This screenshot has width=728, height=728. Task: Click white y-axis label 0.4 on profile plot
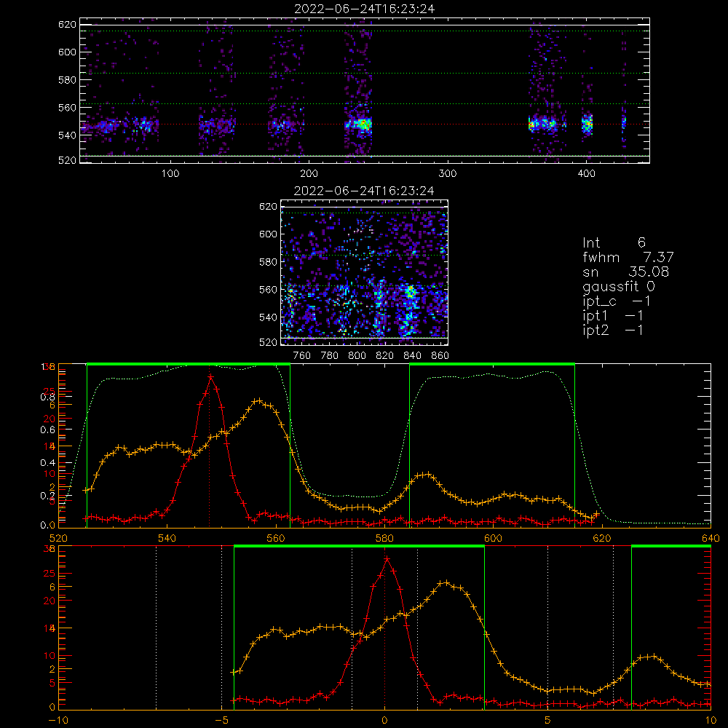(x=47, y=463)
